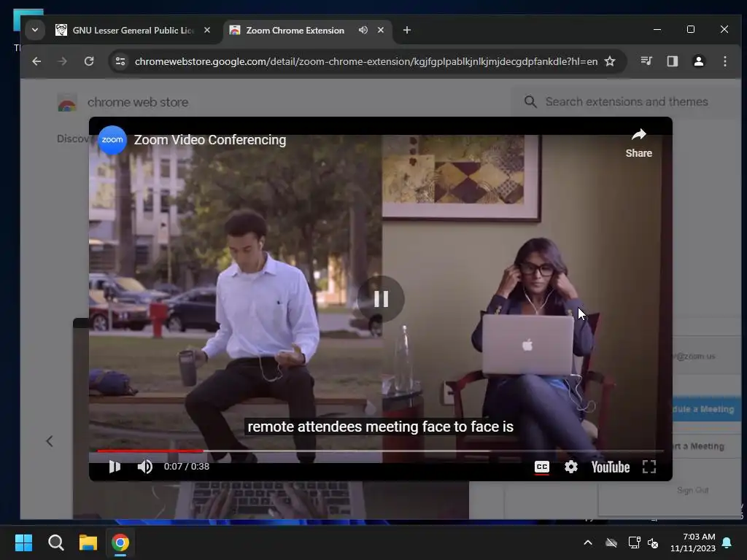Bookmark this page with star icon
The width and height of the screenshot is (747, 560).
[x=610, y=61]
